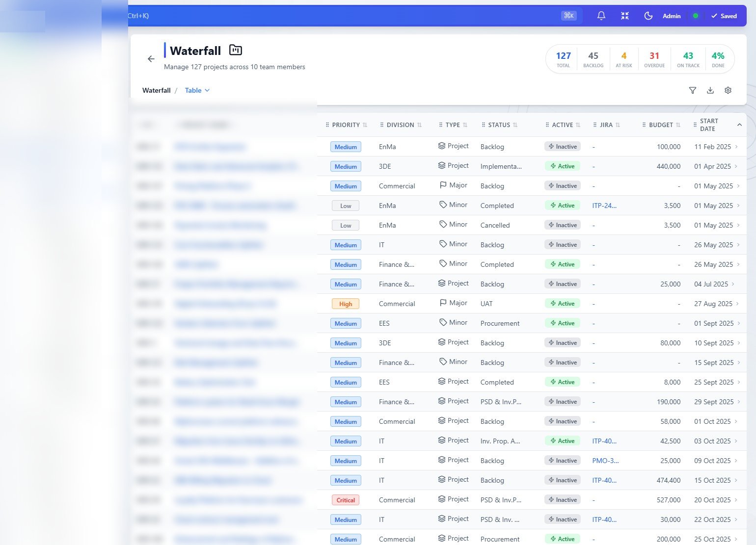Click the back arrow next to Waterfall title

coord(151,58)
